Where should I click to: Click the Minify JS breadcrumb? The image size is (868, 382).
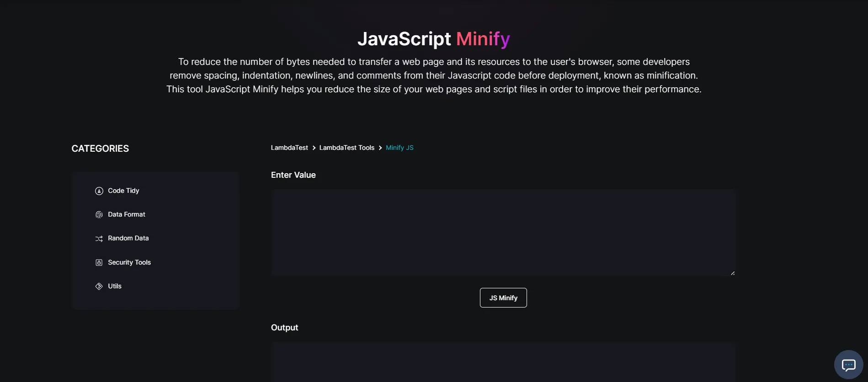(399, 148)
